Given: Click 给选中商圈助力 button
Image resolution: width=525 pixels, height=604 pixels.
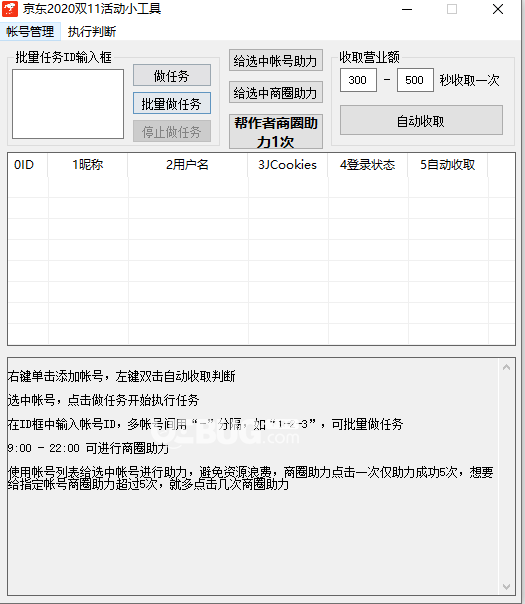Looking at the screenshot, I should point(276,92).
